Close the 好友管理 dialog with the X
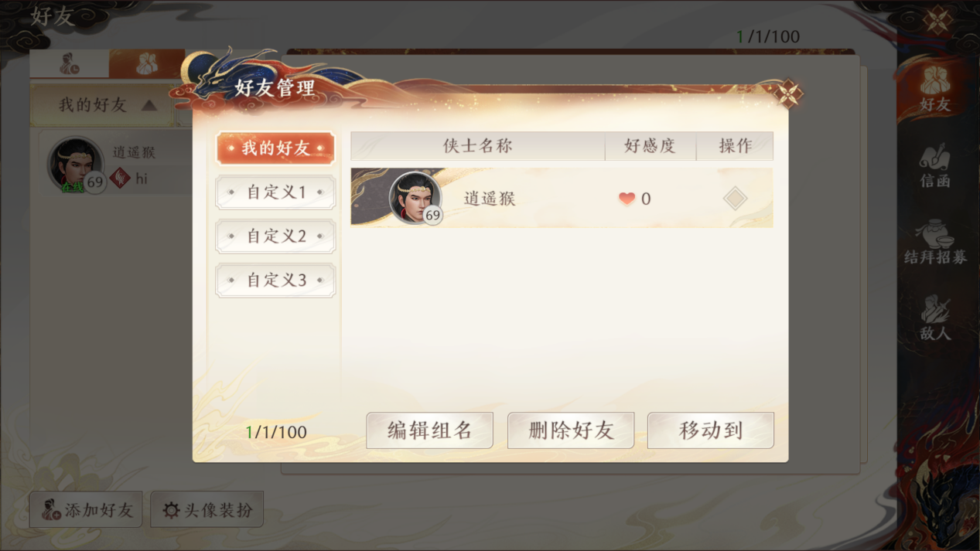Viewport: 980px width, 551px height. (x=788, y=94)
